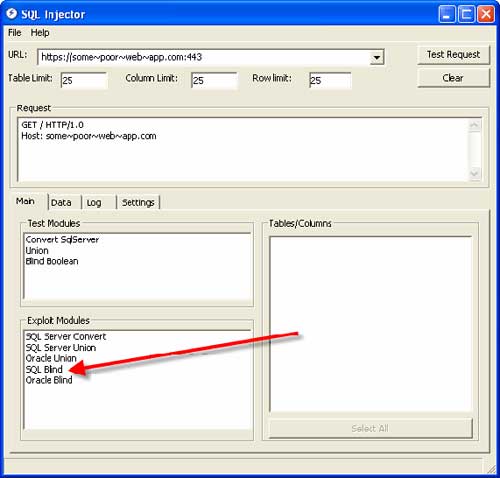Open the URL dropdown arrow

click(x=377, y=57)
